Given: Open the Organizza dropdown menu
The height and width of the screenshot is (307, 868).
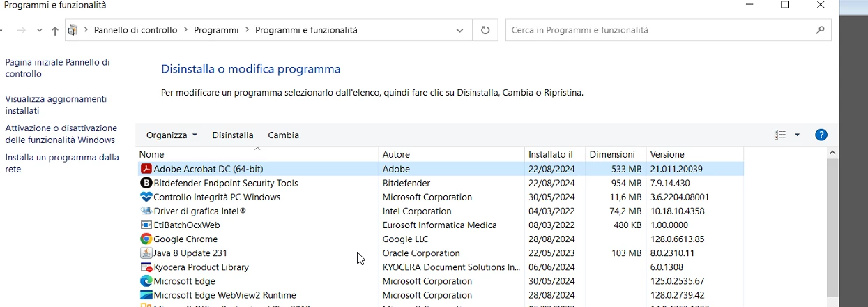Looking at the screenshot, I should 172,135.
